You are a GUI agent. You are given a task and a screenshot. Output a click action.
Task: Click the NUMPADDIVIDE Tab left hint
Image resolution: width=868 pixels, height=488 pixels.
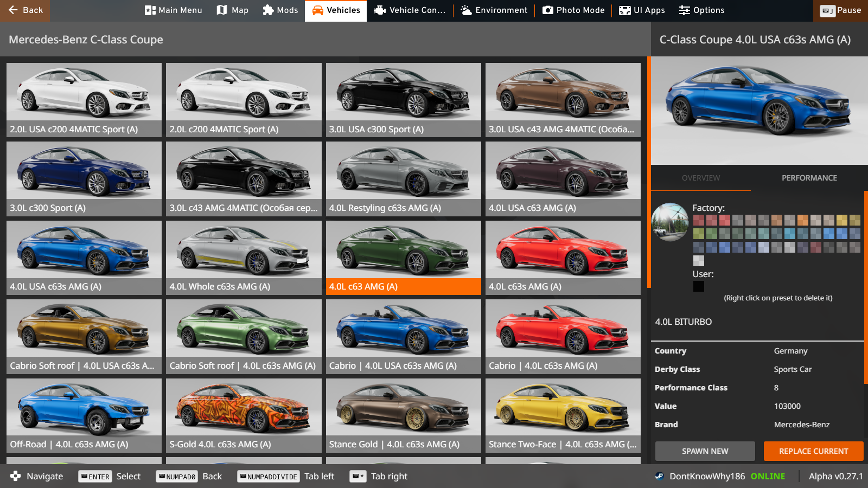pyautogui.click(x=285, y=477)
